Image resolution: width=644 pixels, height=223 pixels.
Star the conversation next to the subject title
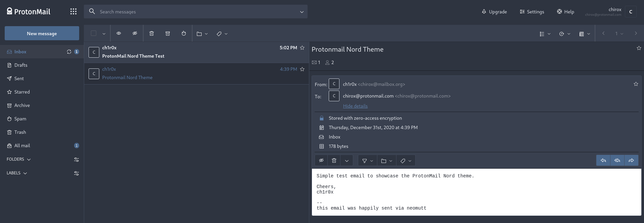click(x=639, y=48)
